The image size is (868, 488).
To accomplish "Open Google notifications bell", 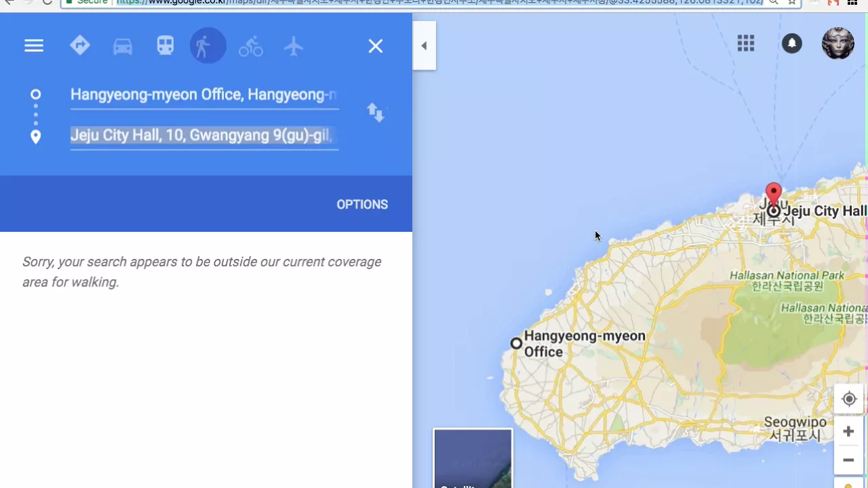I will click(x=791, y=44).
